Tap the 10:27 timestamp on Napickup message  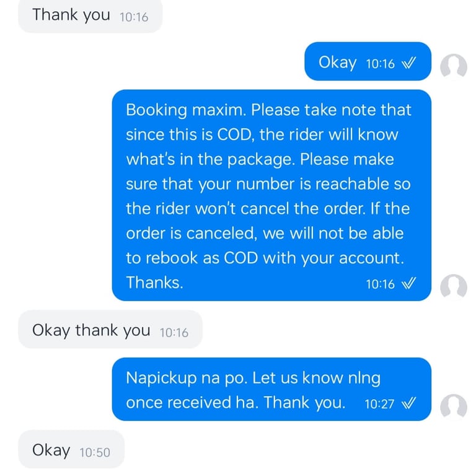(x=379, y=404)
